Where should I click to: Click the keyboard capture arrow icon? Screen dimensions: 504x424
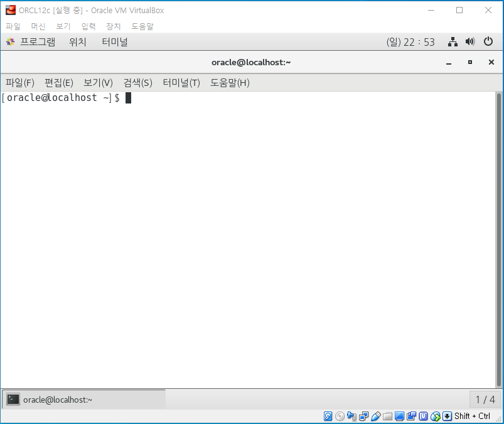pyautogui.click(x=447, y=416)
